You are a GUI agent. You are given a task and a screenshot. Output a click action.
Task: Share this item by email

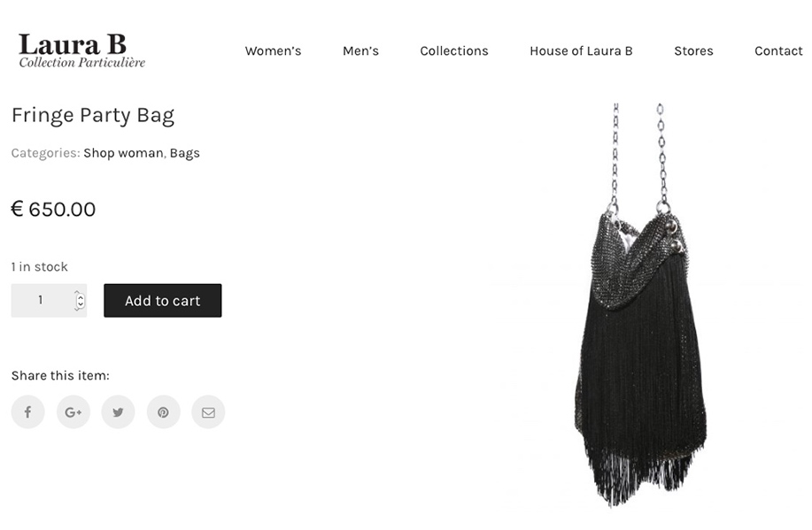208,412
